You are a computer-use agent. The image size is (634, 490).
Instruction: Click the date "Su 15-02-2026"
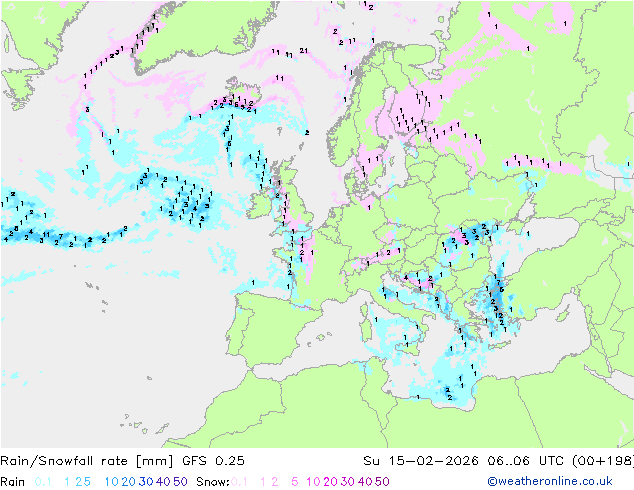(x=421, y=461)
